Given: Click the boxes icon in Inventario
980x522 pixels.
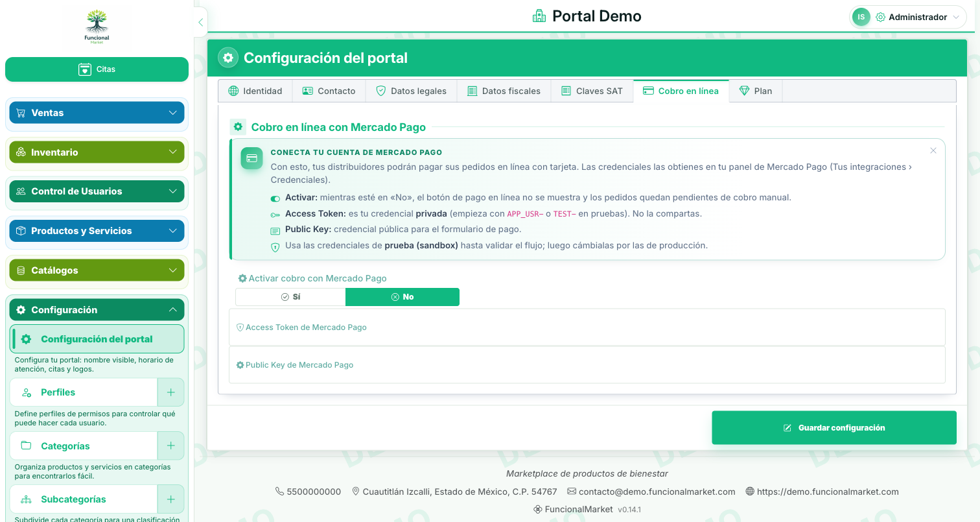Looking at the screenshot, I should [x=21, y=152].
